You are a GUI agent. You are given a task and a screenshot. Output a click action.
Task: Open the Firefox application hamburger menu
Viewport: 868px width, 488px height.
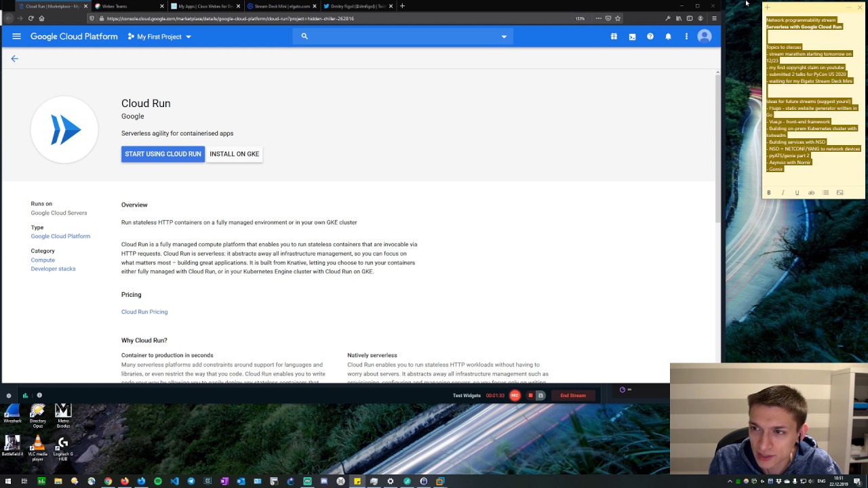714,18
